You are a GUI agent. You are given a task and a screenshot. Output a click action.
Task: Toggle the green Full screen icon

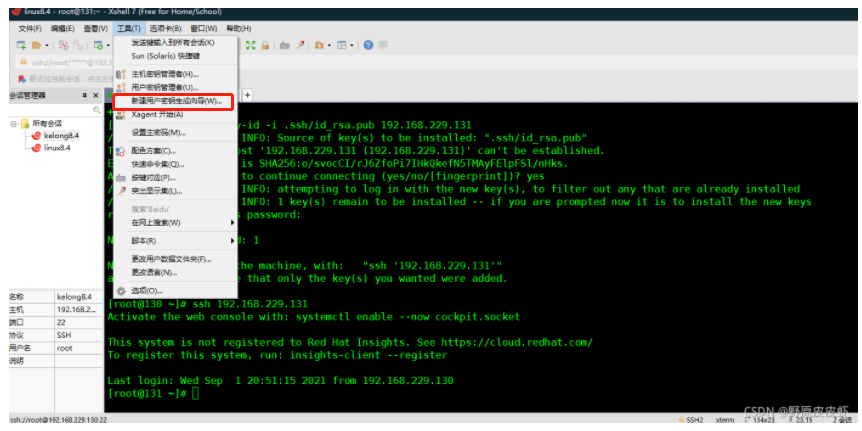click(x=251, y=45)
